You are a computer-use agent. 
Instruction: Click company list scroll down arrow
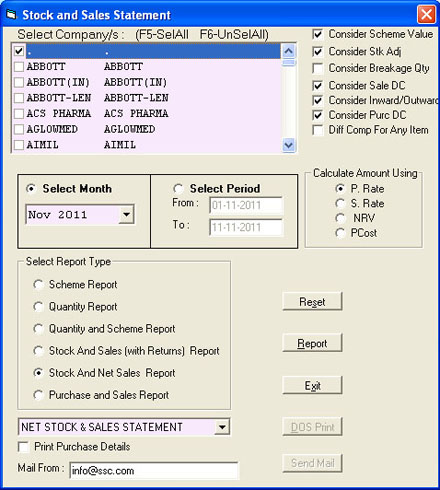coord(288,145)
